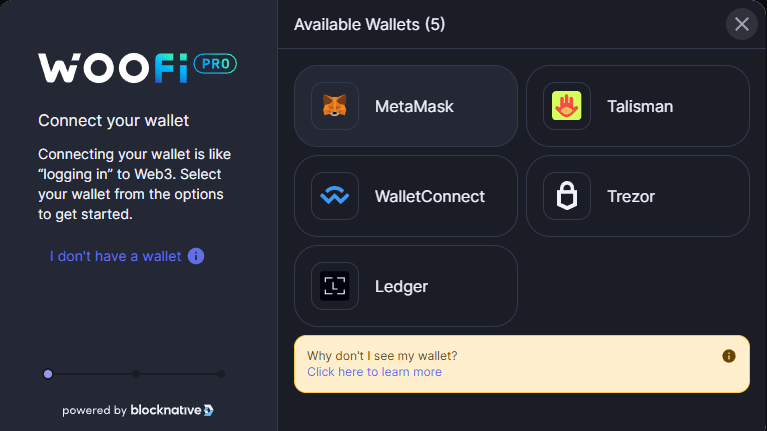Close the wallet connection dialog

[x=742, y=24]
